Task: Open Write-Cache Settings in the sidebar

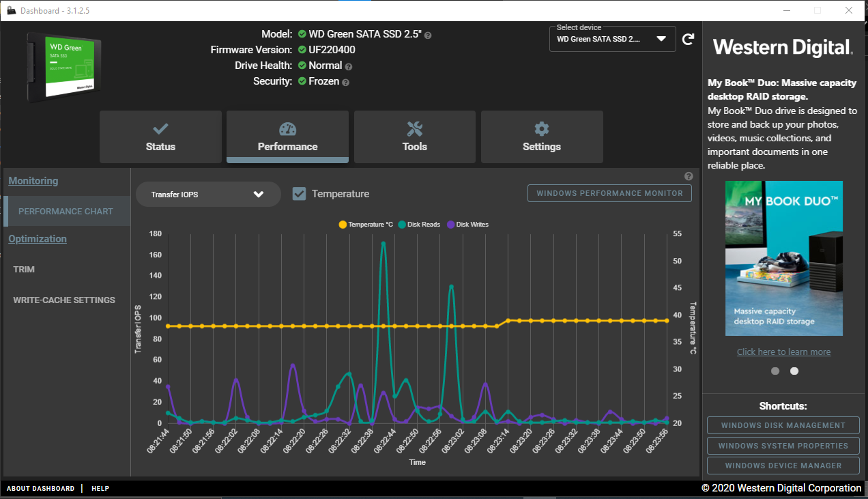Action: (64, 300)
